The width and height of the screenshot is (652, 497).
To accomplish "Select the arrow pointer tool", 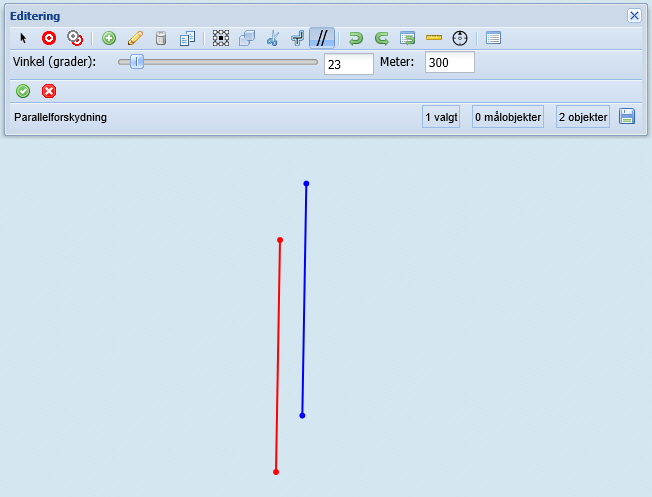I will (24, 38).
